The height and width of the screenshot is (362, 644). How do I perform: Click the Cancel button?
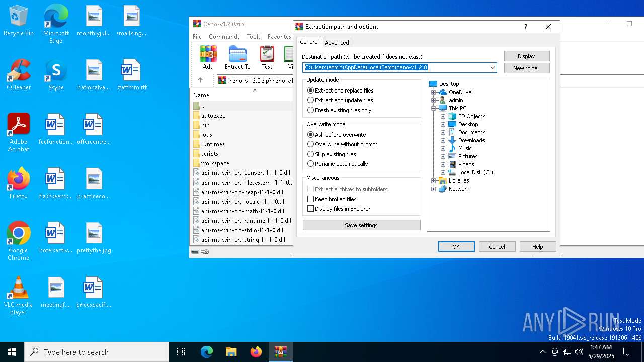497,247
